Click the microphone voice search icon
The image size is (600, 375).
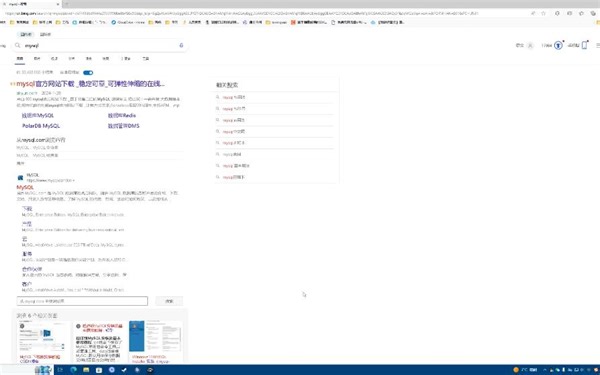(x=181, y=45)
